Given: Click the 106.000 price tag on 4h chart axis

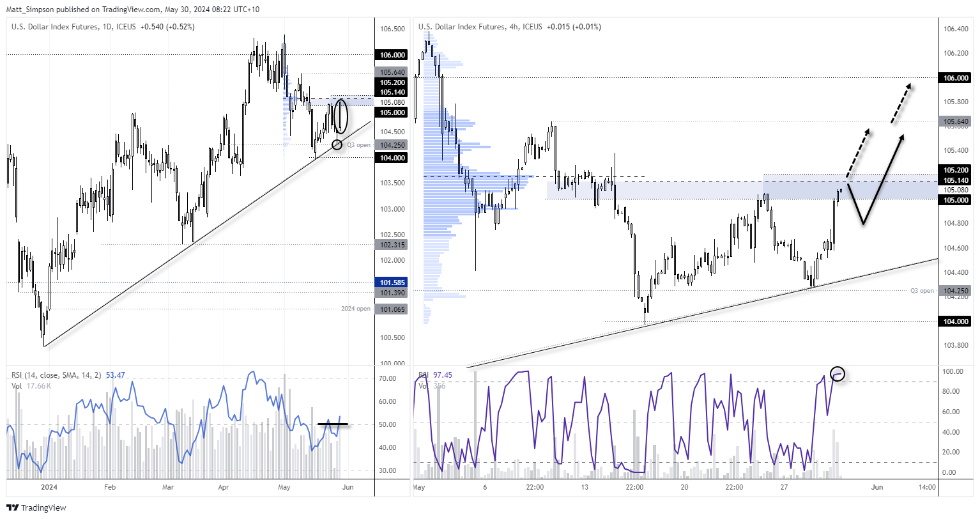Looking at the screenshot, I should point(956,78).
